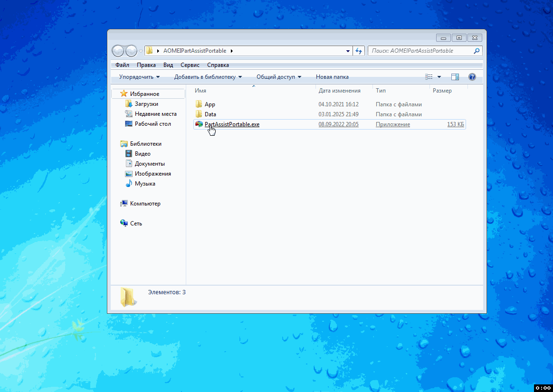Select Библиотеки in navigation pane
553x392 pixels.
(146, 144)
